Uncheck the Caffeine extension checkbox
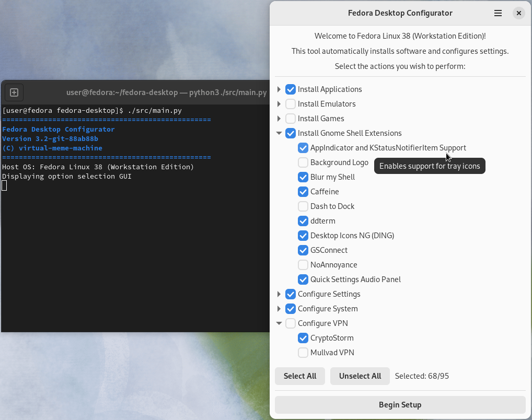This screenshot has height=420, width=532. click(x=303, y=191)
